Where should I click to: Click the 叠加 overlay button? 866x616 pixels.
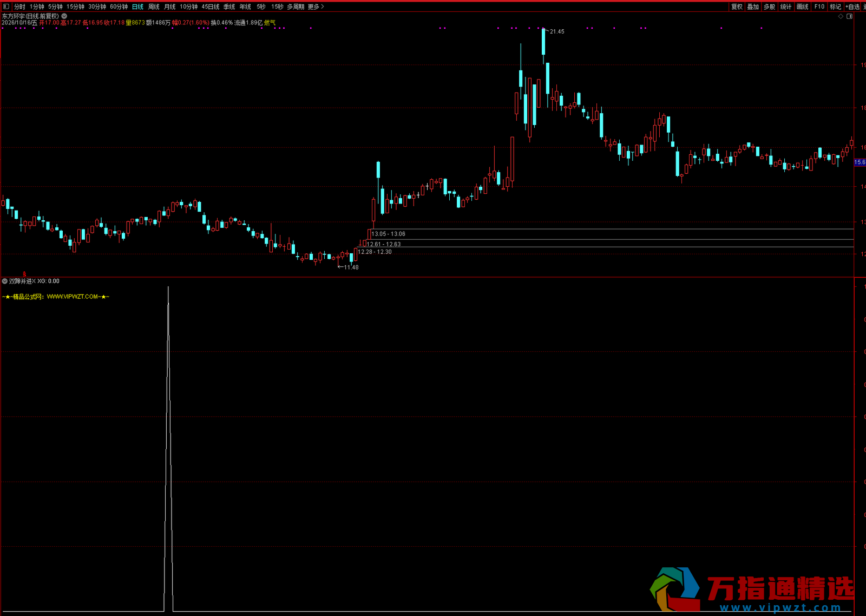click(x=753, y=6)
